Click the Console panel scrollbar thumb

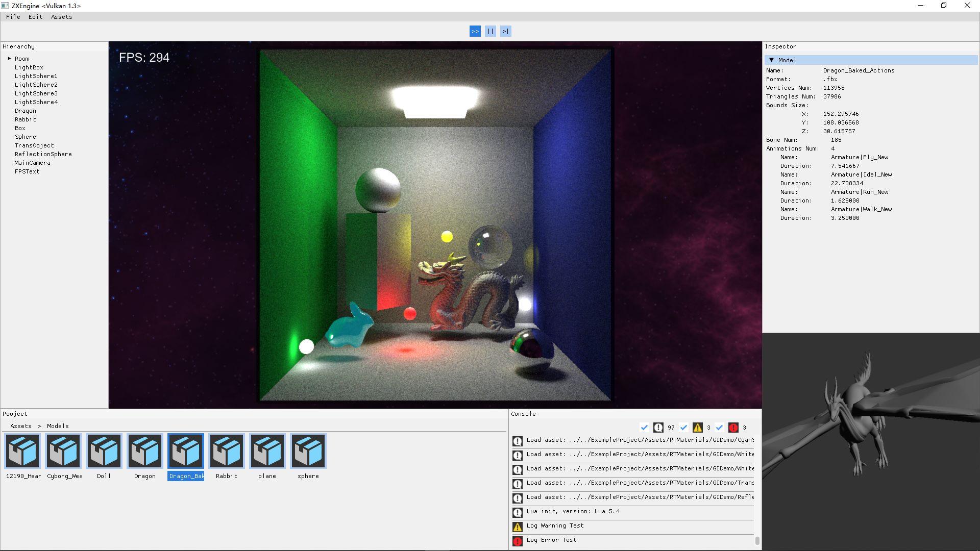757,540
